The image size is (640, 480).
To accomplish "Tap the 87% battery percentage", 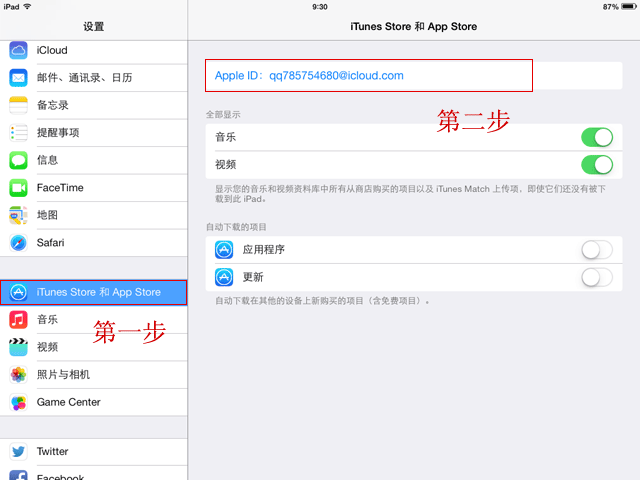I will pyautogui.click(x=611, y=7).
